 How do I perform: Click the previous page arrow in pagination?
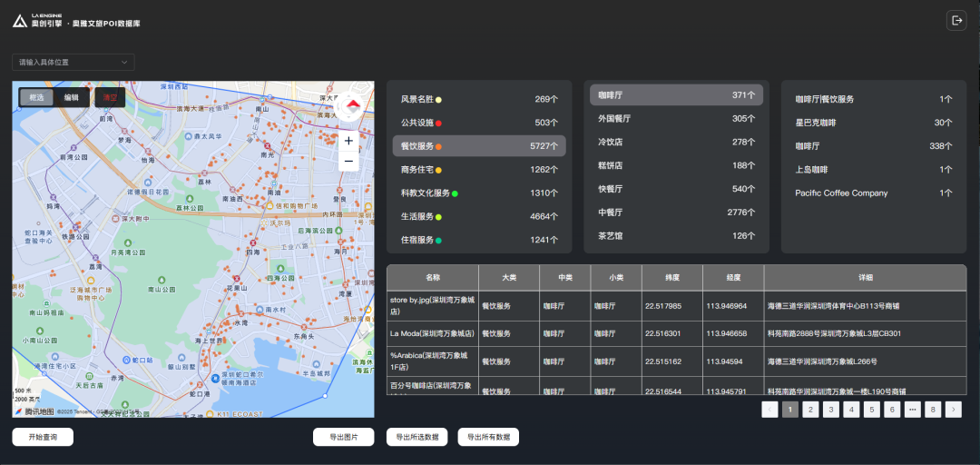[x=769, y=410]
